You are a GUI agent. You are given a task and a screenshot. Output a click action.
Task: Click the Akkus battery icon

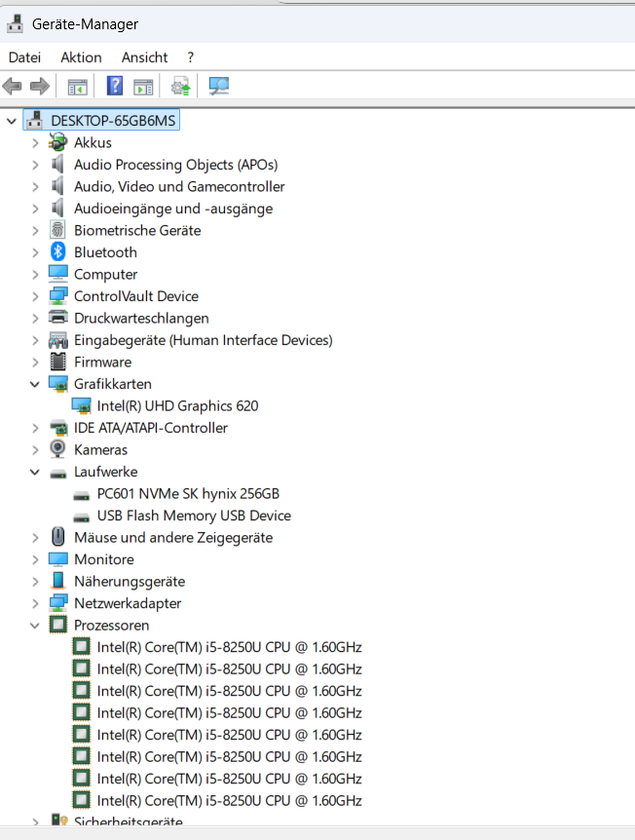coord(57,142)
